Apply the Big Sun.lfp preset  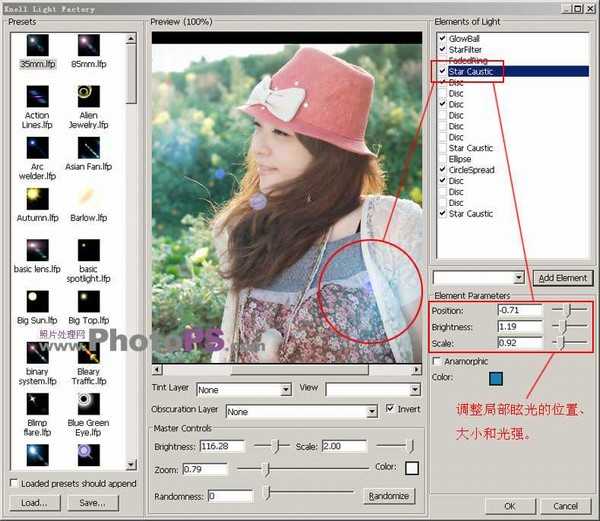point(37,300)
